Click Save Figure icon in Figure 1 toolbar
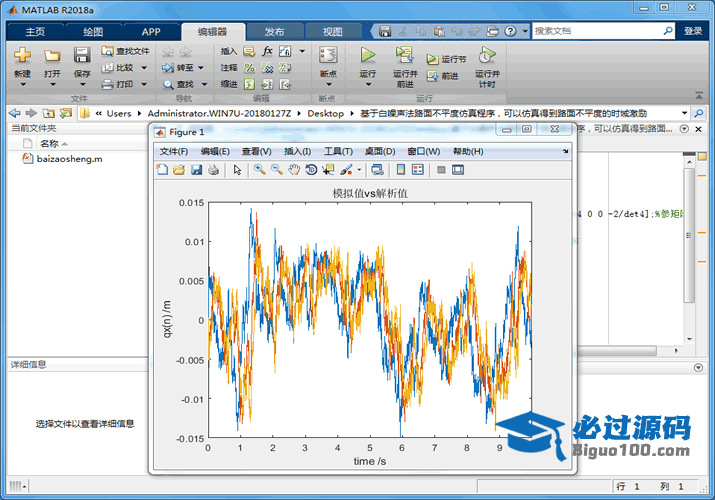715x500 pixels. [x=196, y=170]
